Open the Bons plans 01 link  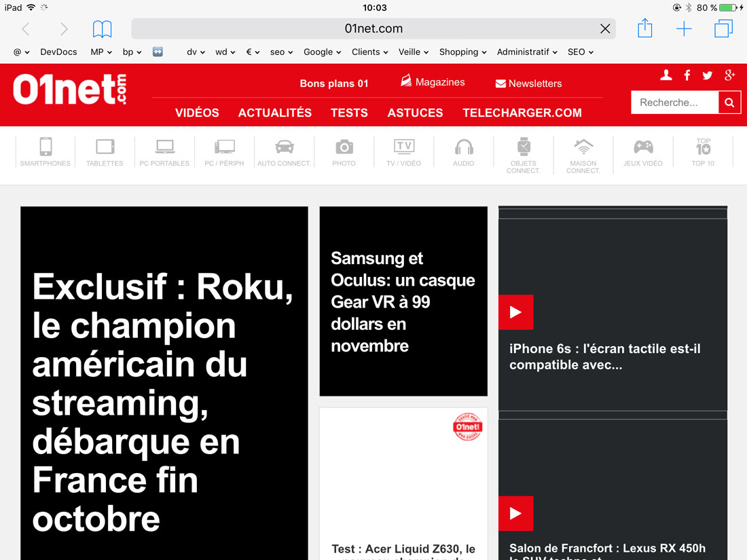[x=334, y=83]
